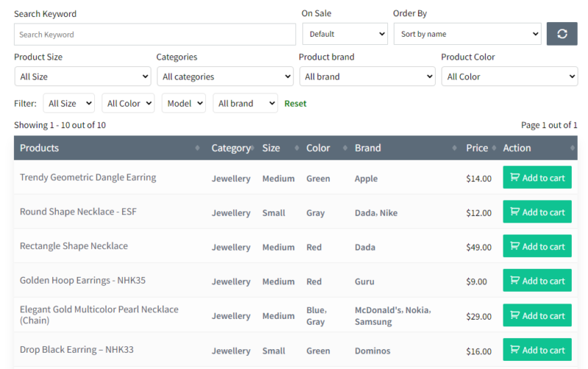Screen dimensions: 588x369
Task: Open Round Shape Necklace - ESF product
Action: pyautogui.click(x=78, y=212)
